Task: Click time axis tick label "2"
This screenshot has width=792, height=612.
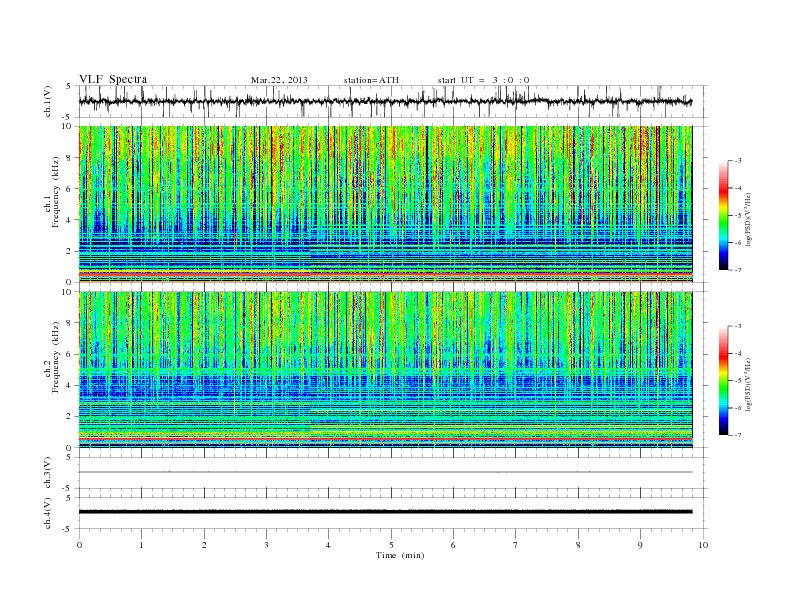Action: click(x=204, y=545)
